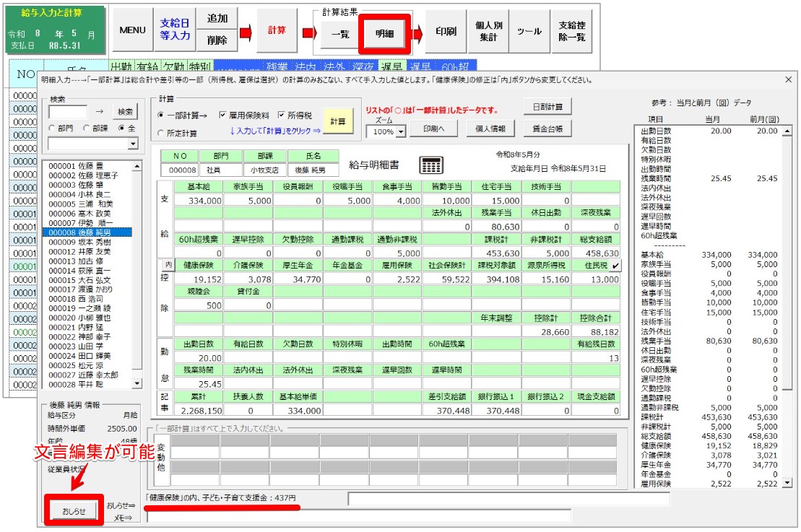
Task: Open the 個人別集計 individual summary icon
Action: [489, 31]
